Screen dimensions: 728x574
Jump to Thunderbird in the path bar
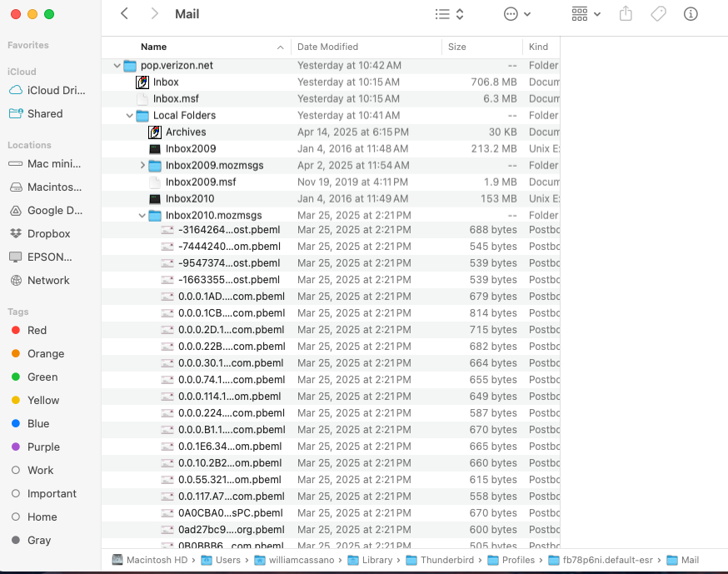(440, 560)
